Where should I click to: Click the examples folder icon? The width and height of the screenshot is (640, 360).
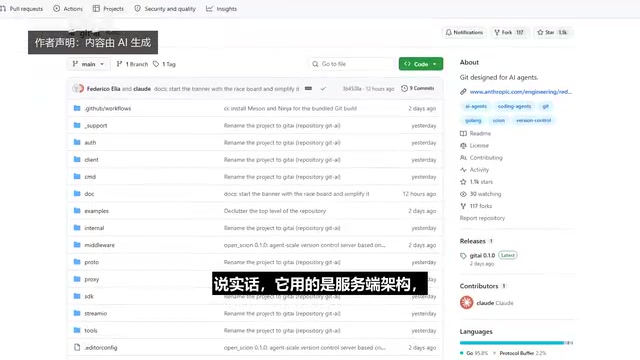(x=77, y=211)
